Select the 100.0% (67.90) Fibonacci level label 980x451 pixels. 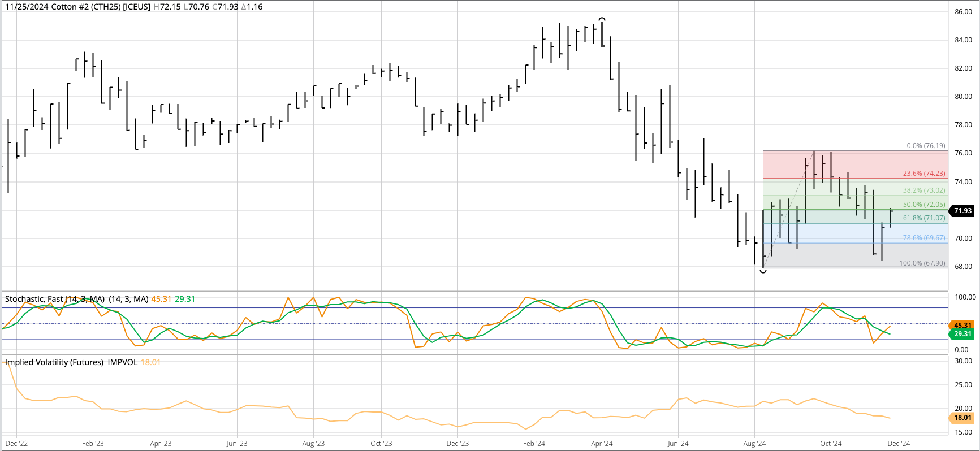coord(922,263)
